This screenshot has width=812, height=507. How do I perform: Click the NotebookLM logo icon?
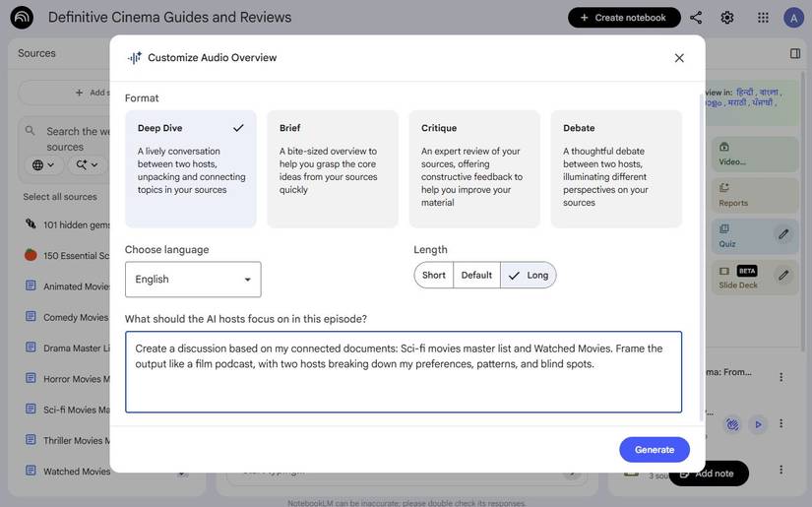click(x=22, y=18)
